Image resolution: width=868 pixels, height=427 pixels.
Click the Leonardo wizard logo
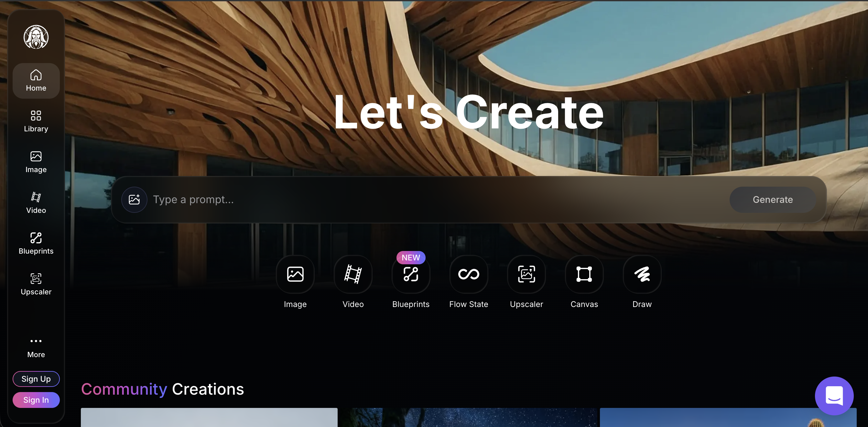pyautogui.click(x=36, y=37)
